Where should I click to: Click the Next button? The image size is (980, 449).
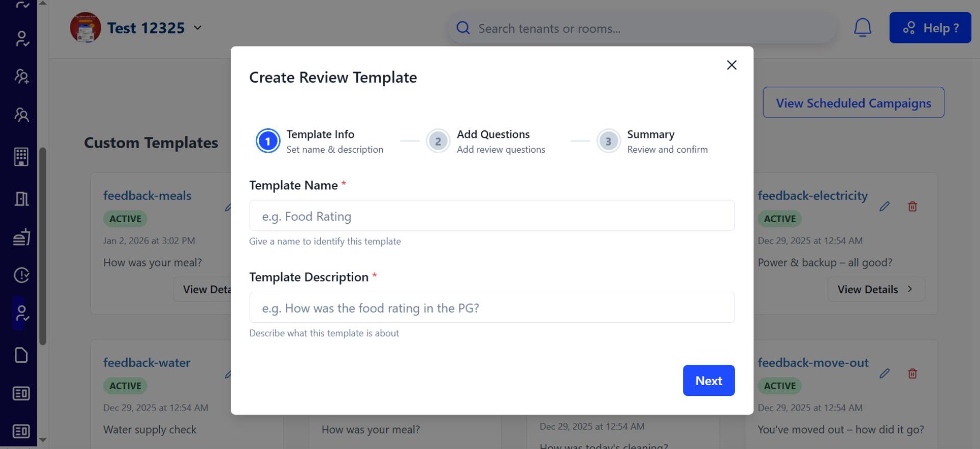(x=708, y=381)
